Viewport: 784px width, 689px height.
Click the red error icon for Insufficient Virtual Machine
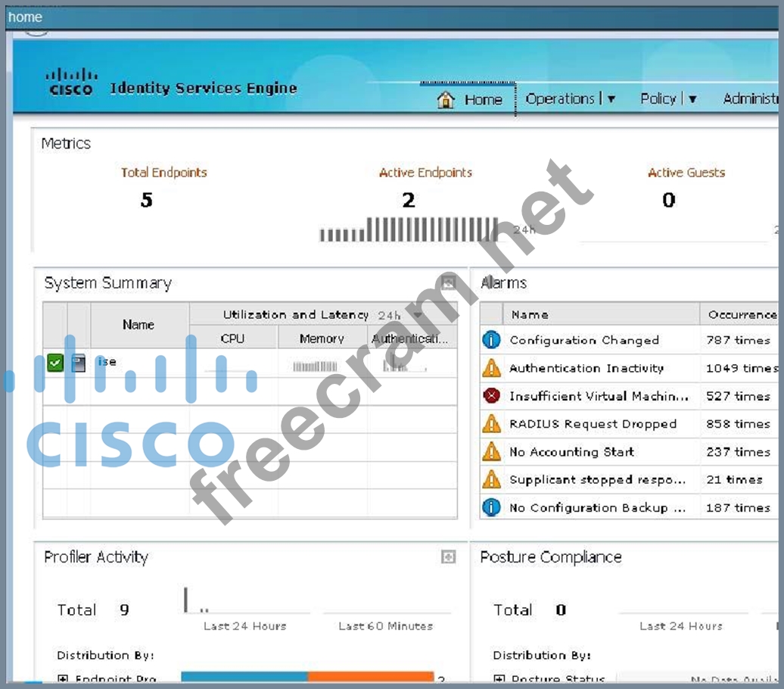[491, 396]
